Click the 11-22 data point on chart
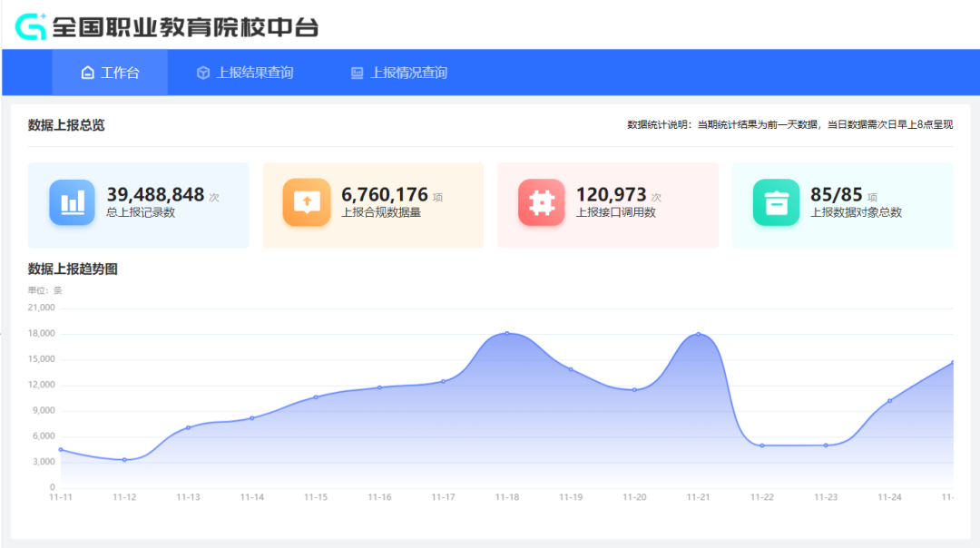The image size is (980, 548). pos(762,445)
